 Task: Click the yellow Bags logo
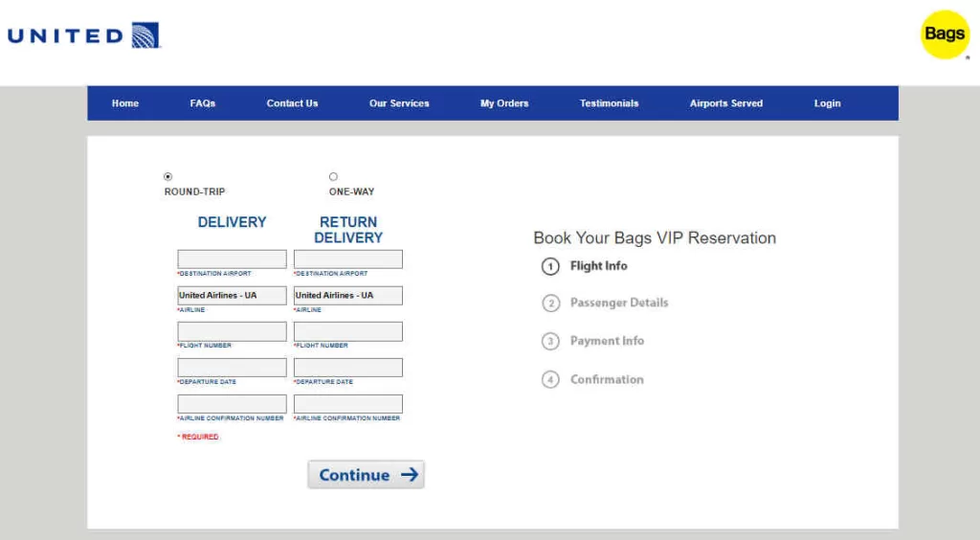[x=944, y=34]
